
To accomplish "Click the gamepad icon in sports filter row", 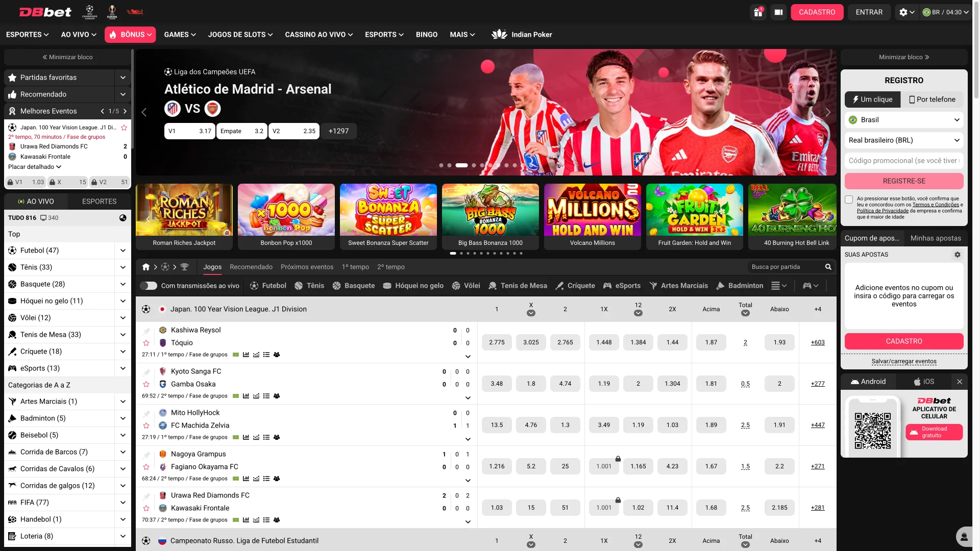I will (811, 286).
